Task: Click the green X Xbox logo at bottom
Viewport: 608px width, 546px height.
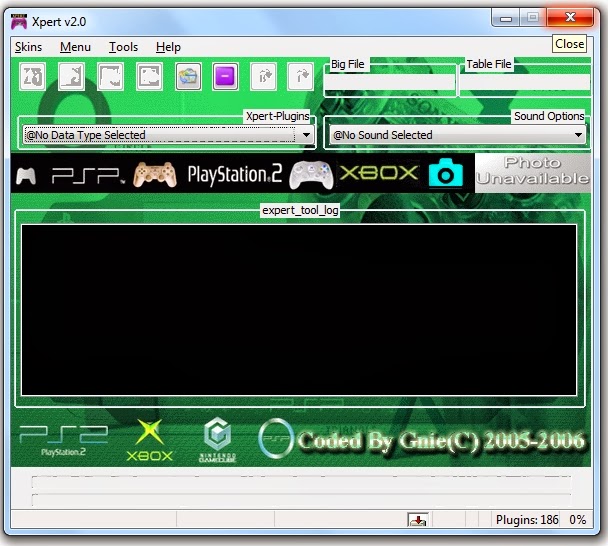Action: coord(150,441)
